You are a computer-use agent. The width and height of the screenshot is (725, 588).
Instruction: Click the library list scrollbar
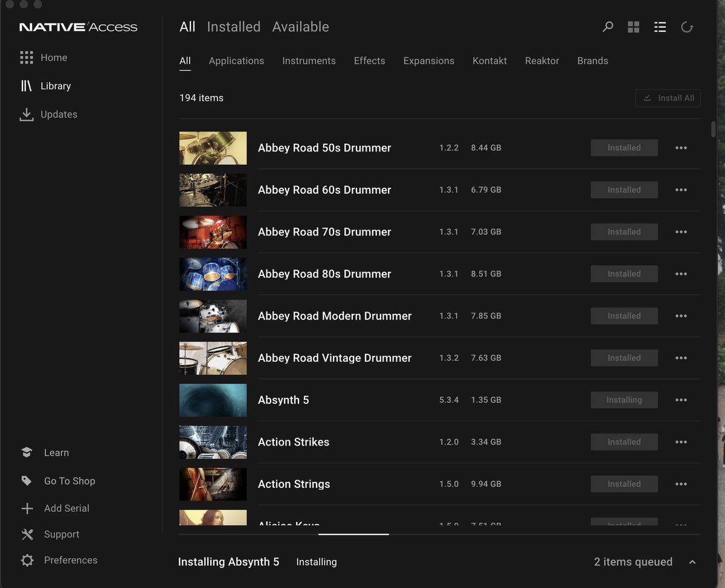tap(714, 129)
